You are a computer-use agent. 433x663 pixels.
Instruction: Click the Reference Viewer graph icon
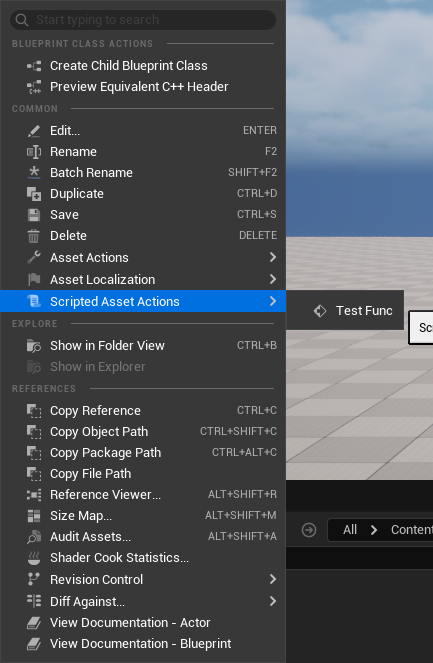[x=34, y=495]
